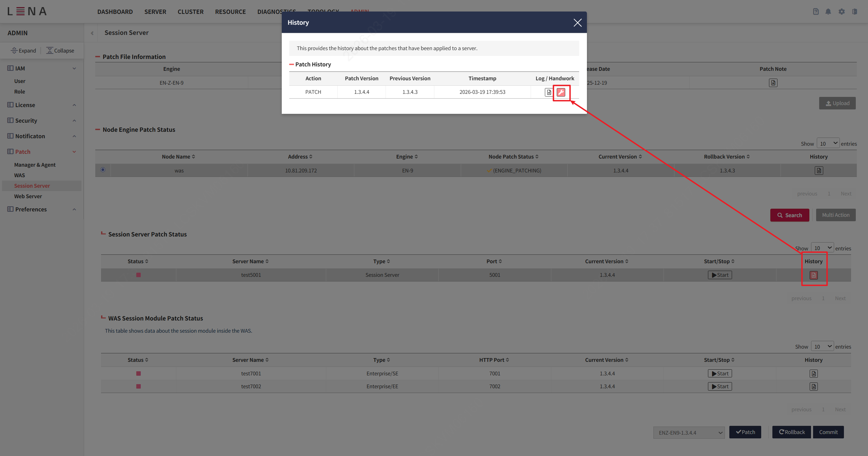Go to previous page of Session Server table
The image size is (868, 456).
tap(801, 298)
